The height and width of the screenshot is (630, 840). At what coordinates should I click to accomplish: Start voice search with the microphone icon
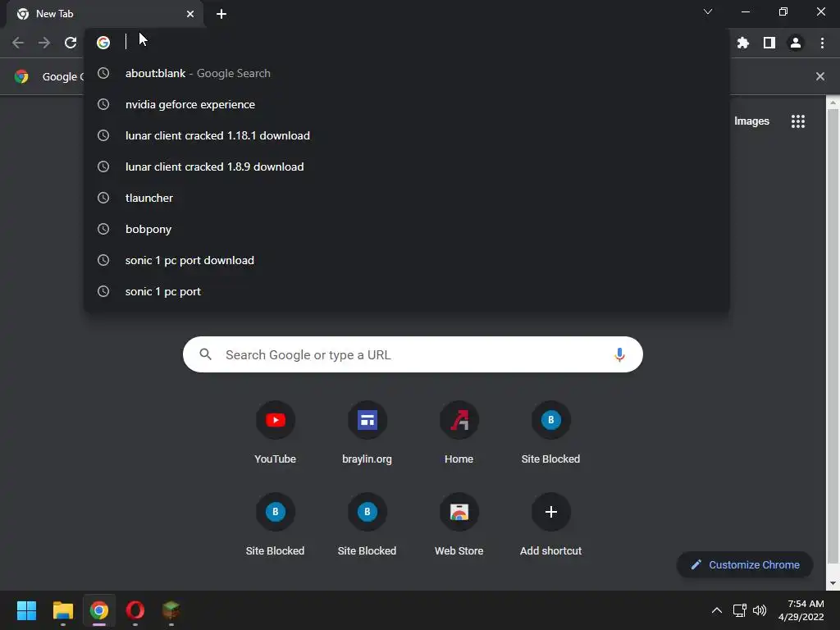pyautogui.click(x=619, y=354)
